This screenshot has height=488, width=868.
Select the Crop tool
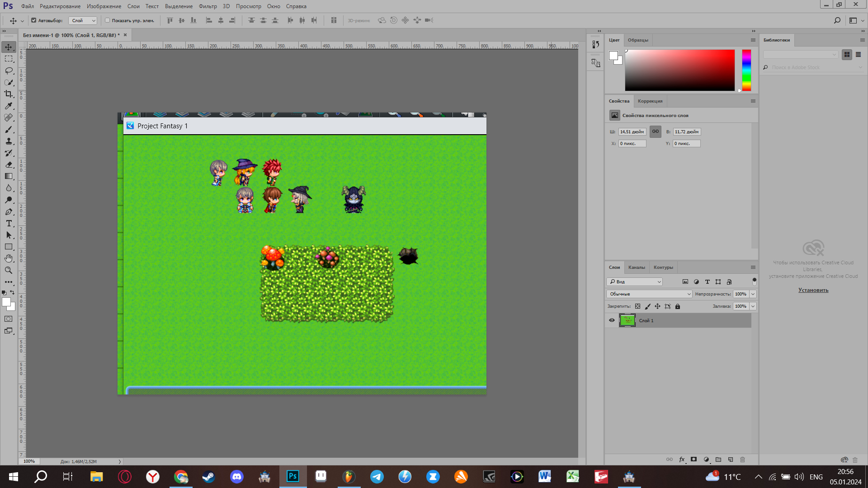coord(9,94)
